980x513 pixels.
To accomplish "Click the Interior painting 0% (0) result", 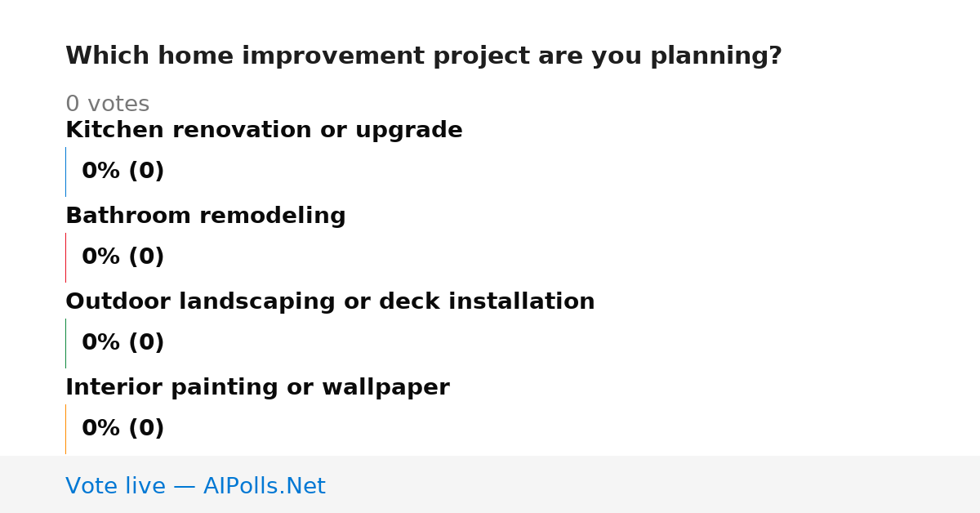I will (x=122, y=429).
